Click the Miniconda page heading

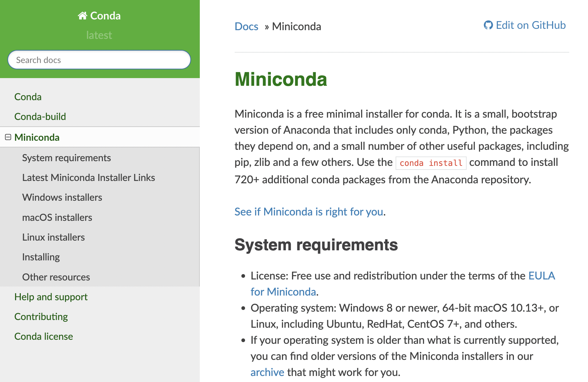(281, 79)
